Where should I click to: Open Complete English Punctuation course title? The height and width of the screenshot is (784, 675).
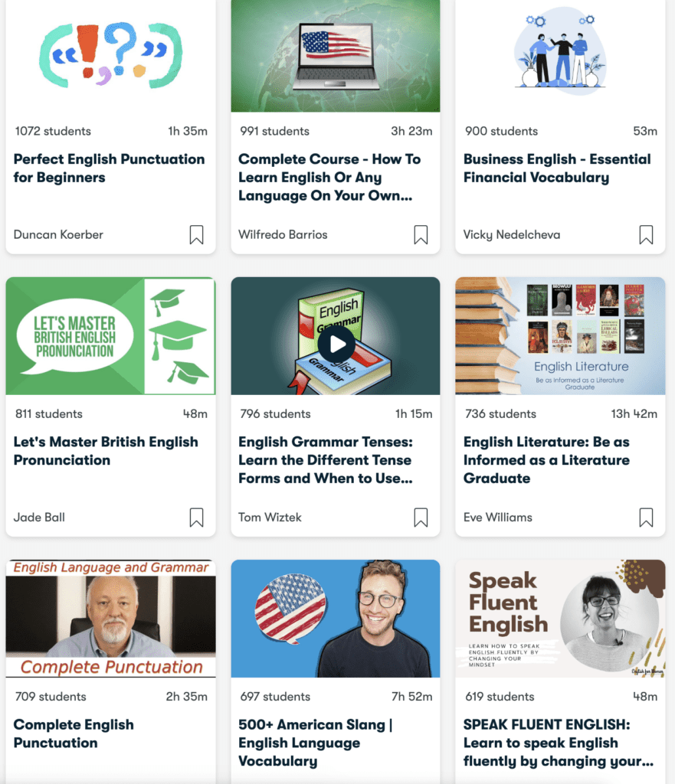74,733
